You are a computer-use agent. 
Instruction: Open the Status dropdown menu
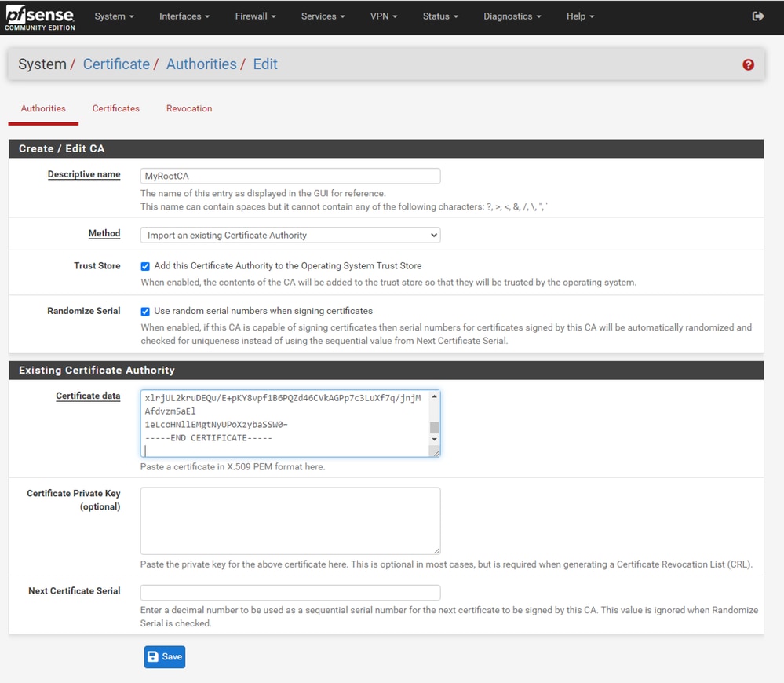coord(440,16)
